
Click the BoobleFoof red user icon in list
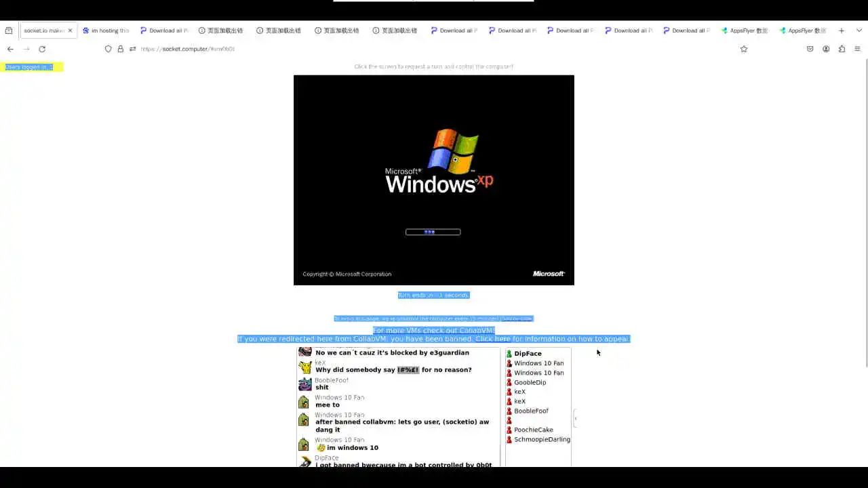tap(509, 411)
